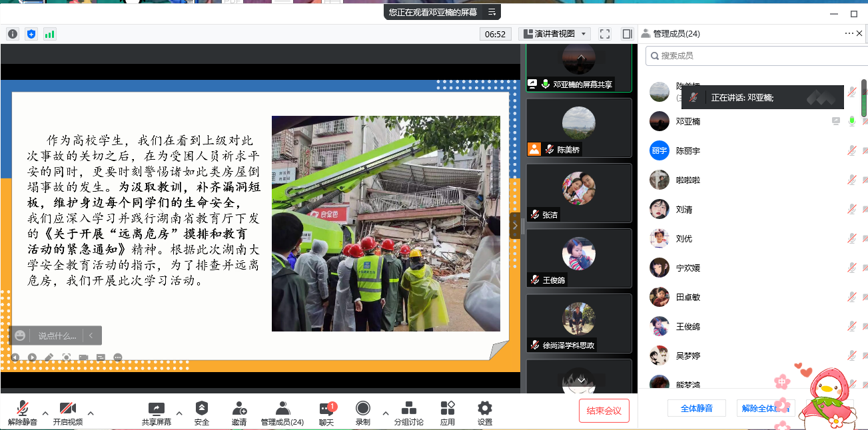868x430 pixels.
Task: Open the meeting info icon
Action: (x=13, y=34)
